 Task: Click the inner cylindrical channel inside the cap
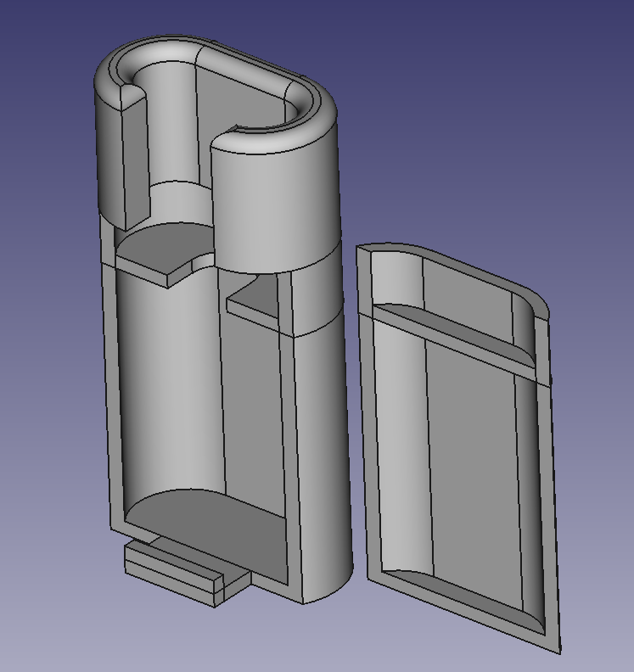174,127
